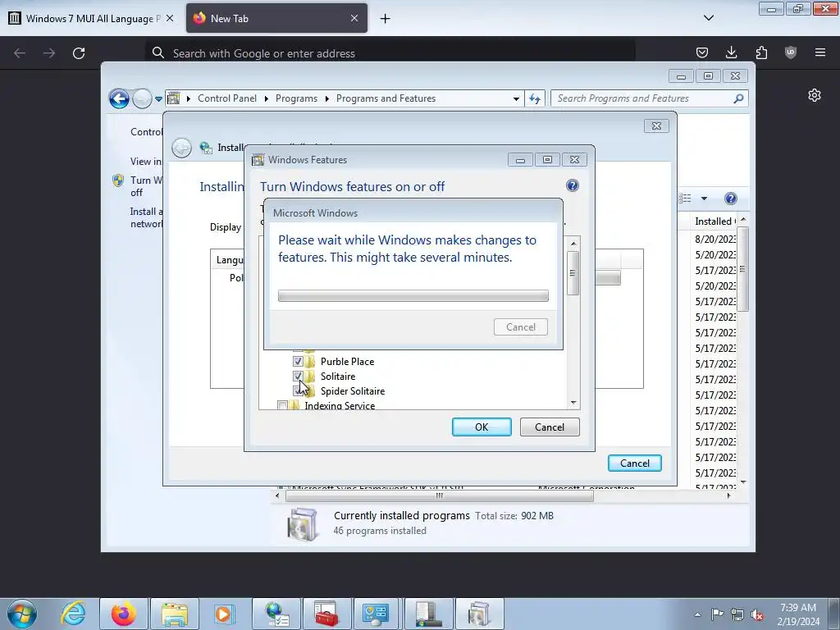This screenshot has width=840, height=630.
Task: Open Windows Media Player from taskbar
Action: [225, 614]
